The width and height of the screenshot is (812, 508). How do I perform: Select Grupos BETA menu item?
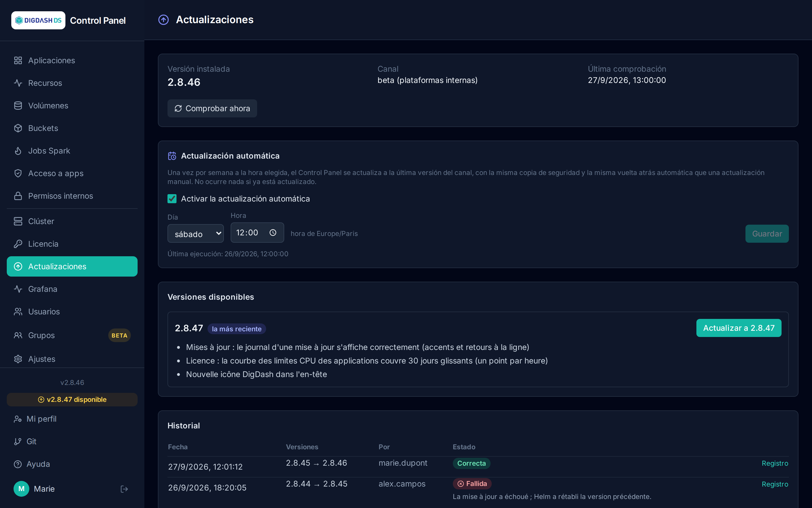pos(72,335)
